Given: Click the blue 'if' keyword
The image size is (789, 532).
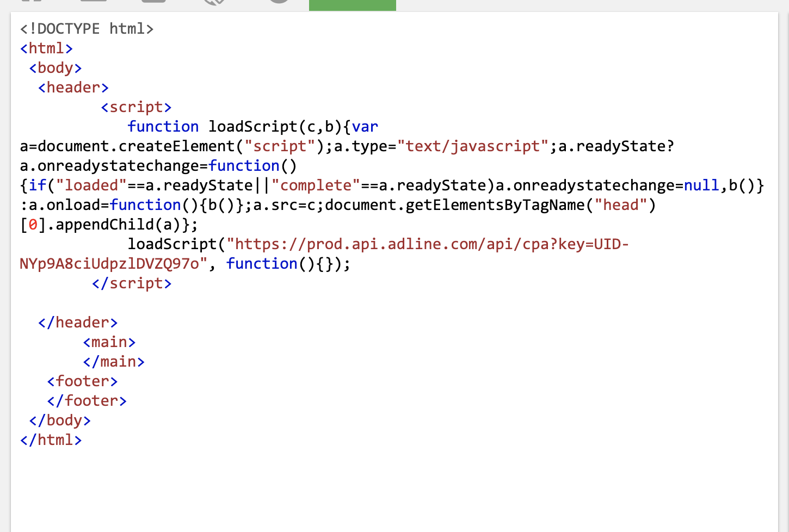Looking at the screenshot, I should click(x=38, y=185).
